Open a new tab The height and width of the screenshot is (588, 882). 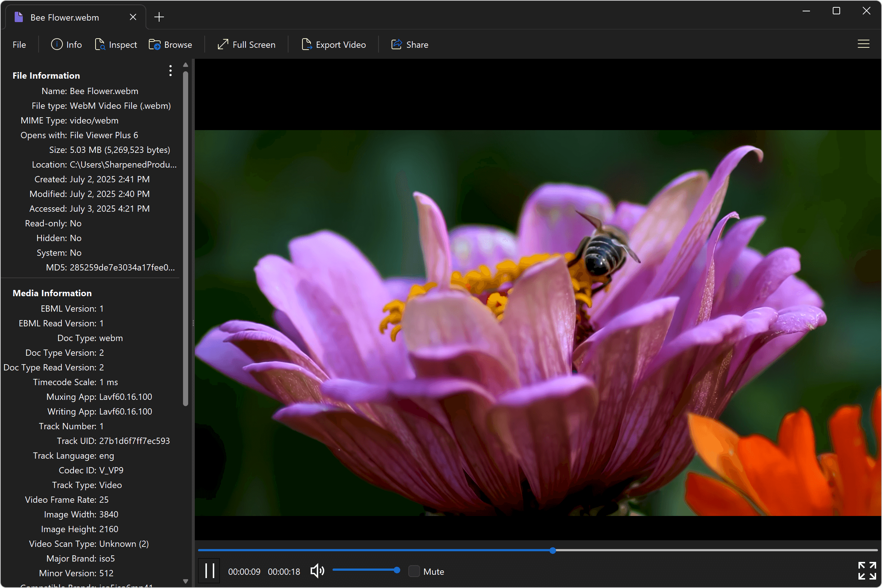pyautogui.click(x=159, y=17)
